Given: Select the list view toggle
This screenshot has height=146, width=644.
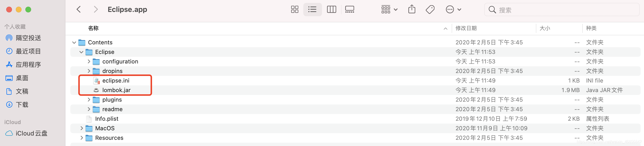Looking at the screenshot, I should pos(312,10).
